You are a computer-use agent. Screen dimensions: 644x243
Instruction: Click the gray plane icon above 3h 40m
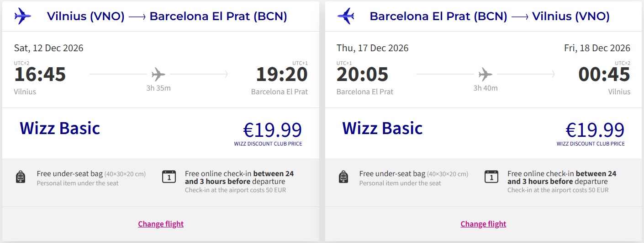point(486,74)
